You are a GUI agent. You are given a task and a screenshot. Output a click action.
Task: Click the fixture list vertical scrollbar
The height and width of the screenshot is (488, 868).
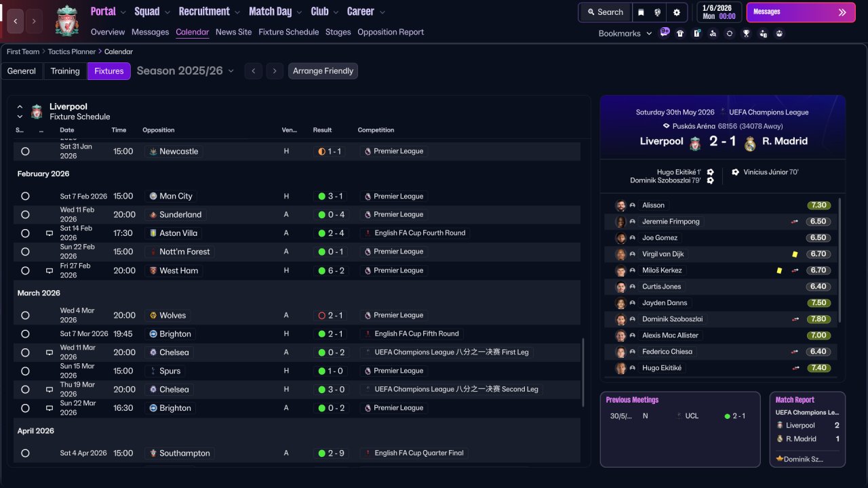pos(583,373)
